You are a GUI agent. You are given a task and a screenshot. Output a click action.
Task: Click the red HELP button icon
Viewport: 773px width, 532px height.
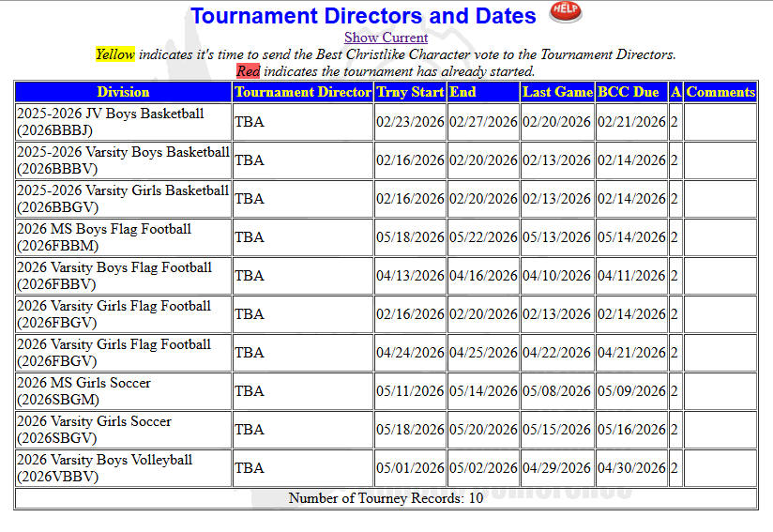click(566, 12)
